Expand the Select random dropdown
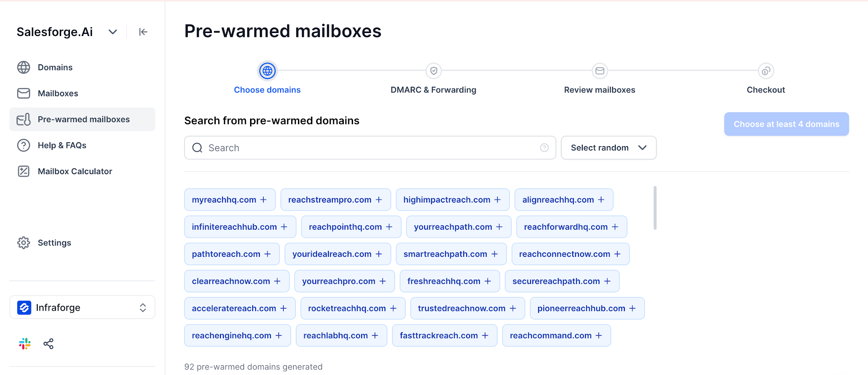Image resolution: width=868 pixels, height=375 pixels. point(609,147)
